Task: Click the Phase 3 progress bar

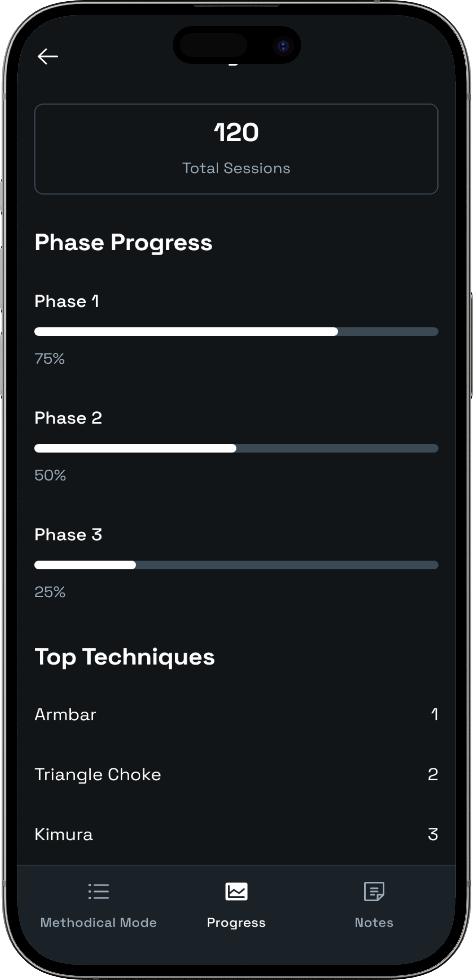Action: tap(236, 565)
